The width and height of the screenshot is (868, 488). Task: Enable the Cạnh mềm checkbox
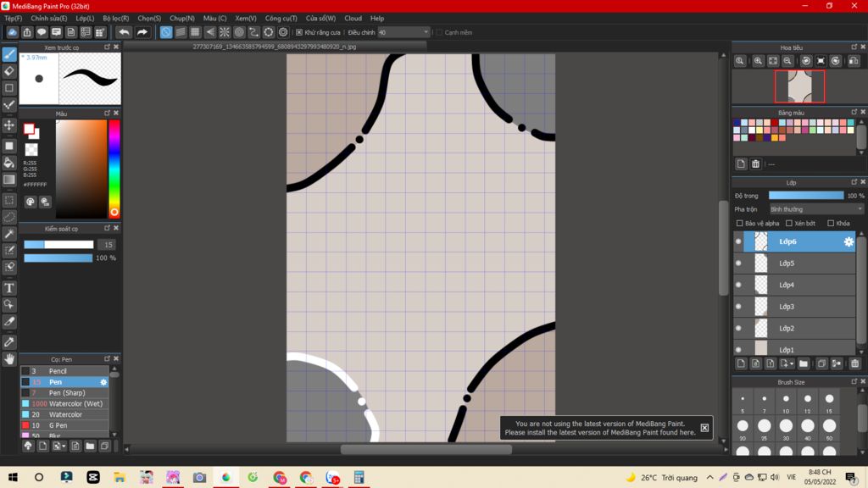click(439, 32)
